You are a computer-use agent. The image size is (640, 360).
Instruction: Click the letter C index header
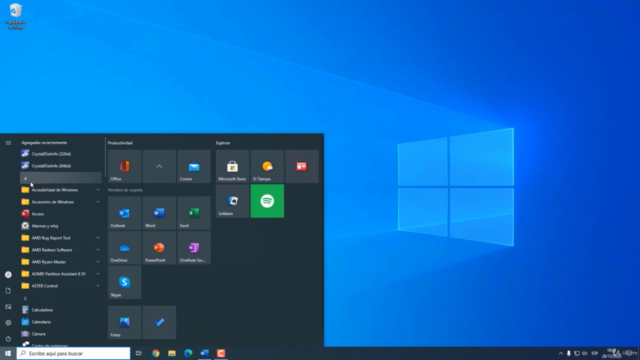pyautogui.click(x=61, y=298)
